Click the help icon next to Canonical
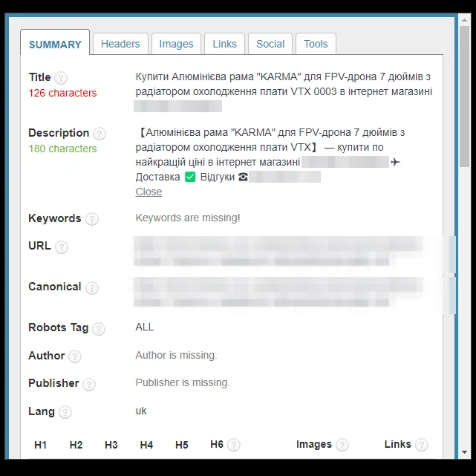This screenshot has width=476, height=476. (91, 288)
